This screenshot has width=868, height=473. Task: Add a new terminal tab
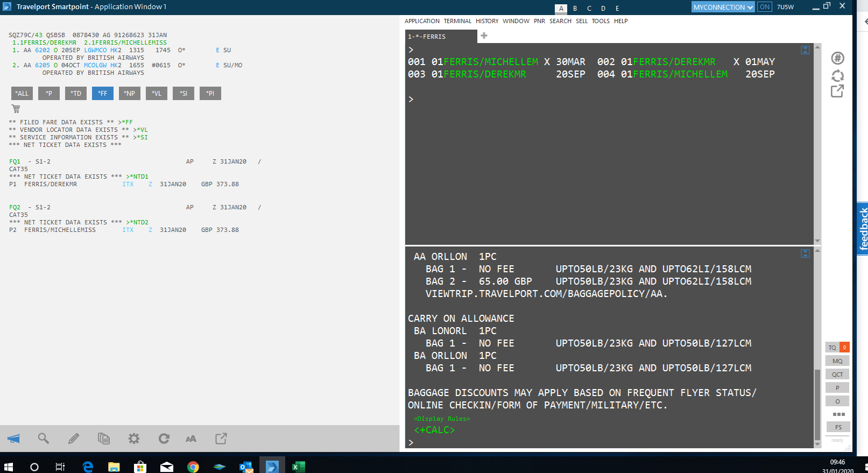(484, 36)
